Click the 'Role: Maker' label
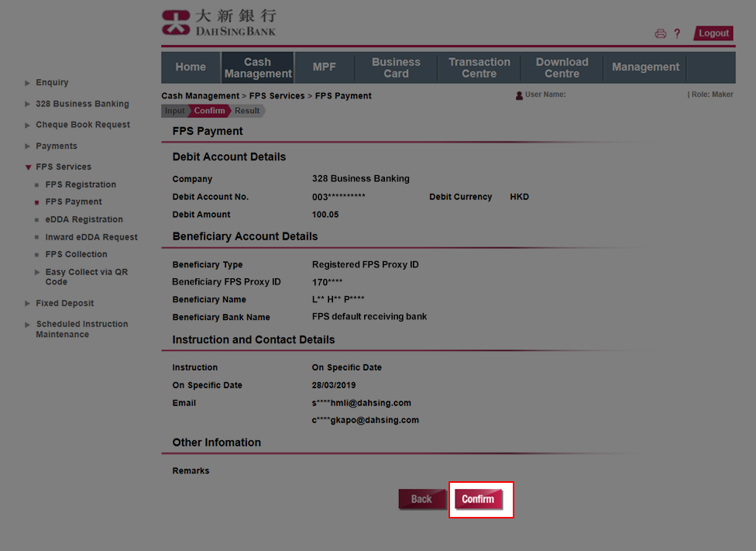Screen dimensions: 756x551 (x=710, y=95)
